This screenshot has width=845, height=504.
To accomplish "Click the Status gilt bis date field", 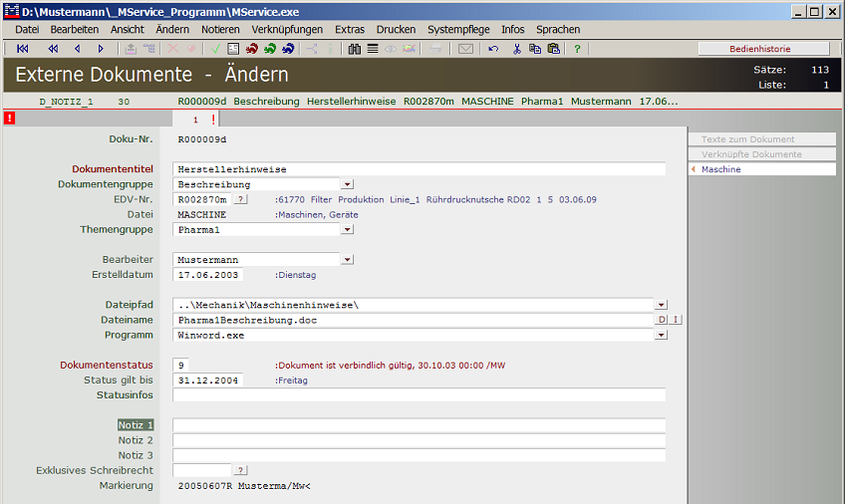I will pyautogui.click(x=207, y=380).
